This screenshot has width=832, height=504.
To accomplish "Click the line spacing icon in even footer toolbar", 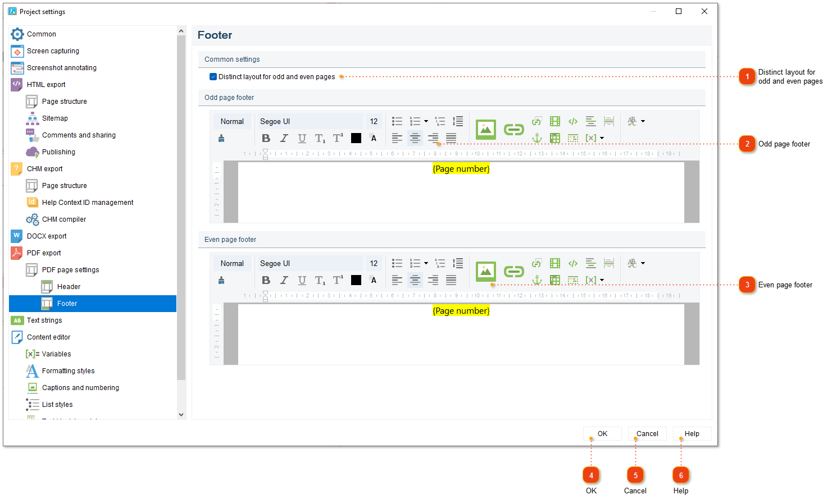I will pyautogui.click(x=458, y=263).
